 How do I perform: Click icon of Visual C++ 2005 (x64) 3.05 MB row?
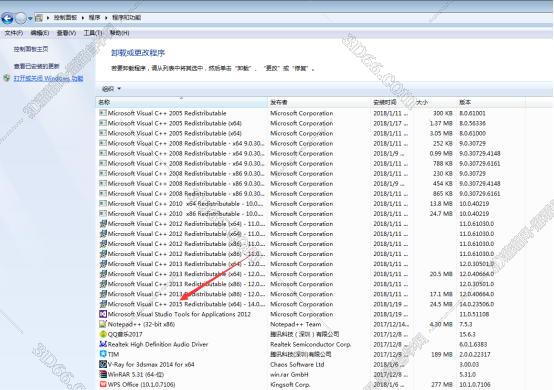[103, 133]
